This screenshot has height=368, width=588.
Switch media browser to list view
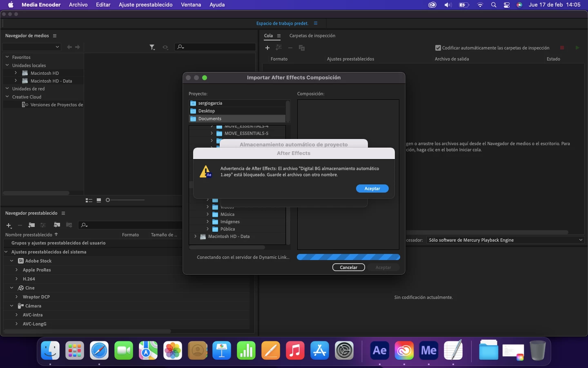89,200
